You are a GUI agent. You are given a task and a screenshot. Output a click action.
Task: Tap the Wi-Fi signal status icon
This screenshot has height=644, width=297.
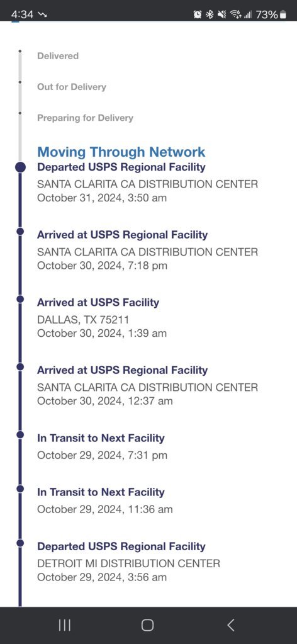[235, 14]
